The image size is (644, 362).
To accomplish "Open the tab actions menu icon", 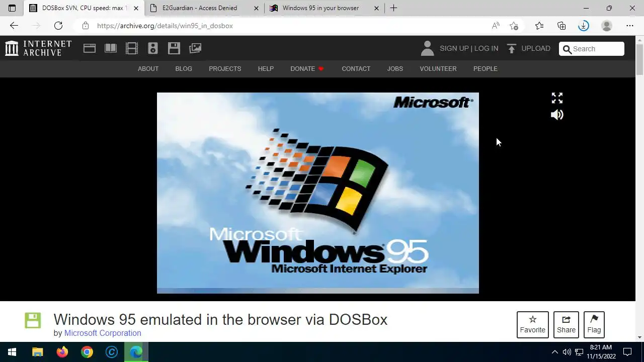I will [12, 8].
